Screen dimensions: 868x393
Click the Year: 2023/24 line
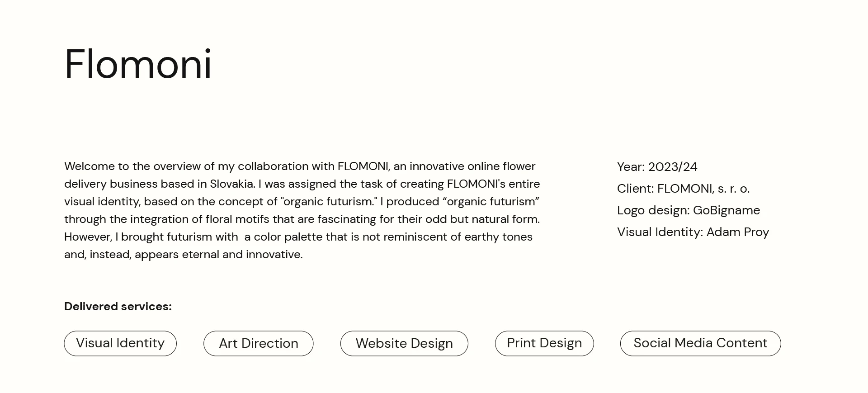pos(657,167)
